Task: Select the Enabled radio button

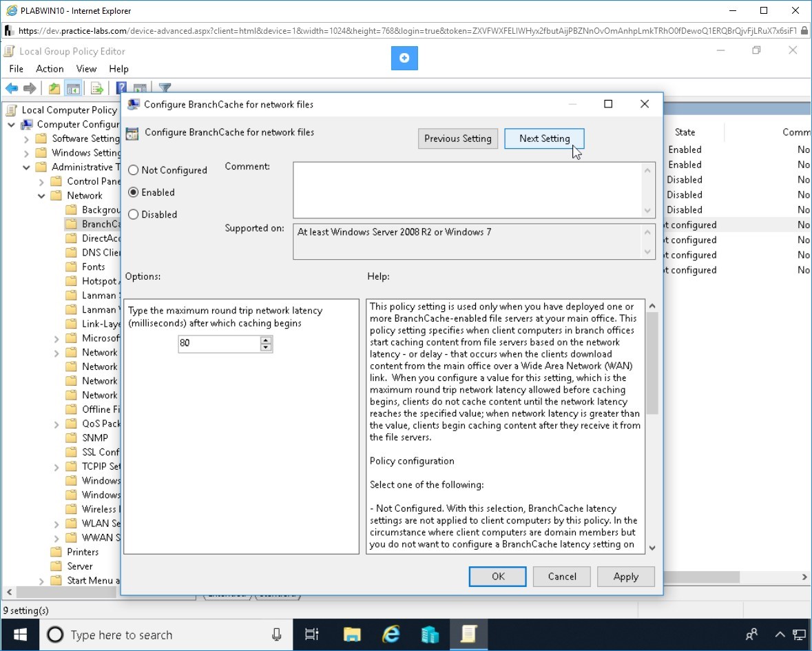Action: [133, 192]
